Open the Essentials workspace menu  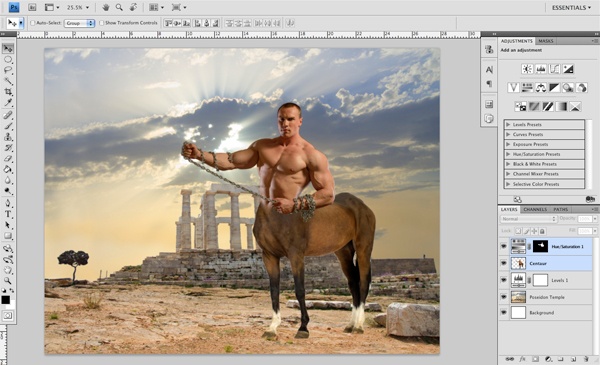[x=571, y=8]
